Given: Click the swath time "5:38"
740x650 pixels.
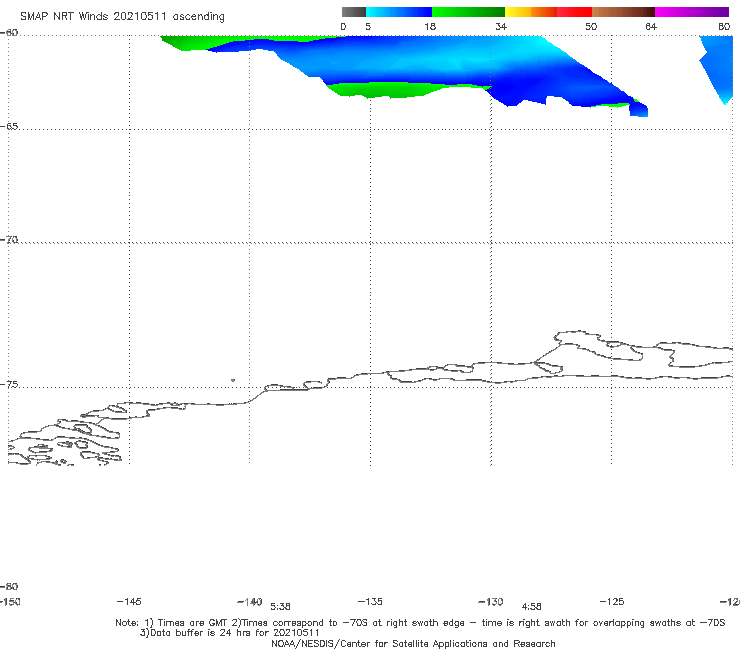Looking at the screenshot, I should pyautogui.click(x=280, y=607).
